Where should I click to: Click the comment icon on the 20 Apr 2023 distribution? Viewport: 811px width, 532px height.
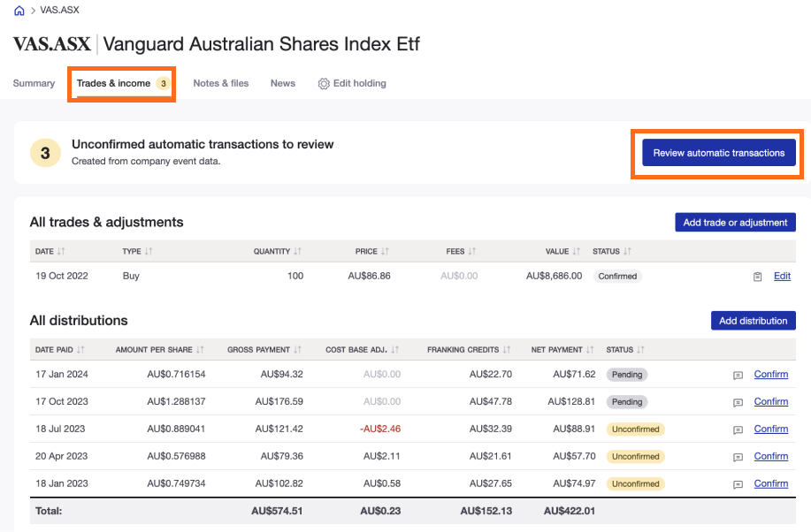point(737,456)
